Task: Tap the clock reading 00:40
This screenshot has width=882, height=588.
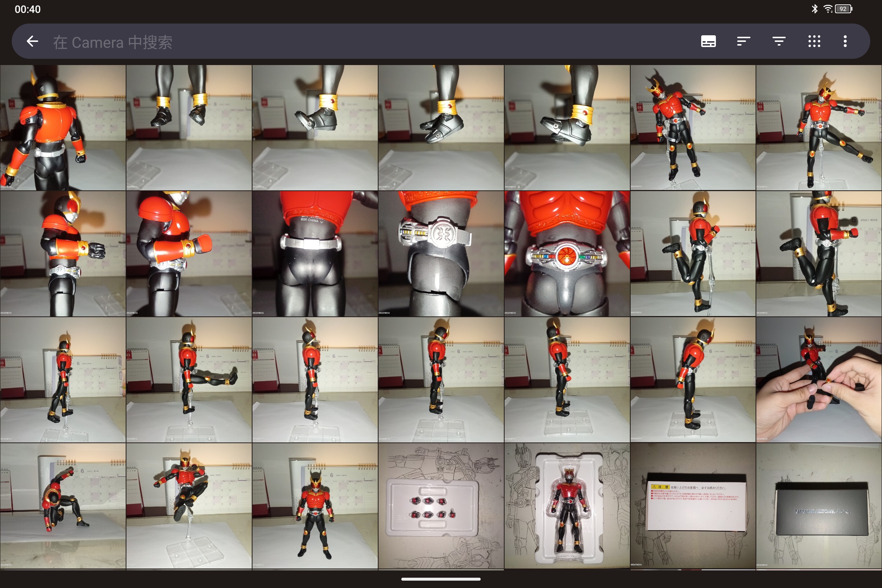Action: pyautogui.click(x=28, y=10)
